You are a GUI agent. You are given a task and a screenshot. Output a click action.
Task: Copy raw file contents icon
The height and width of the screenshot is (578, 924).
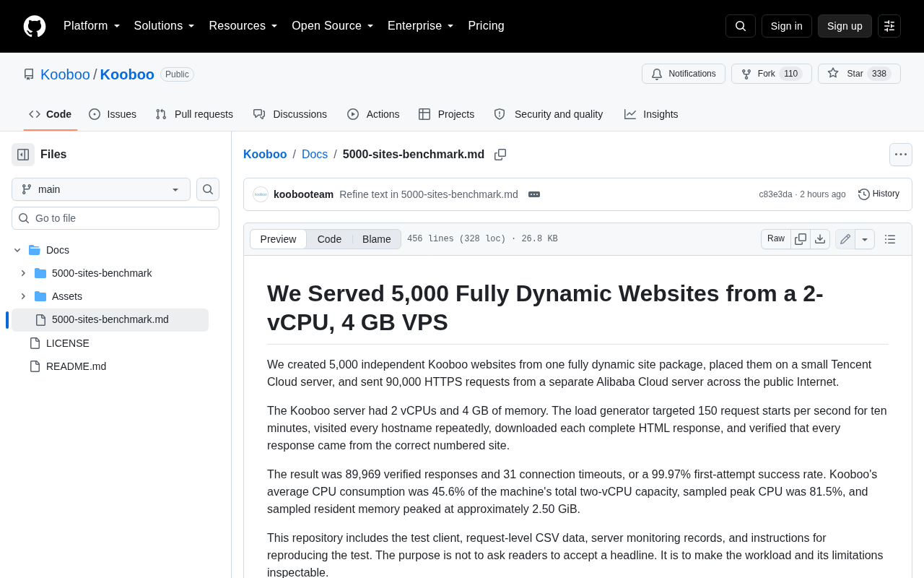click(801, 239)
